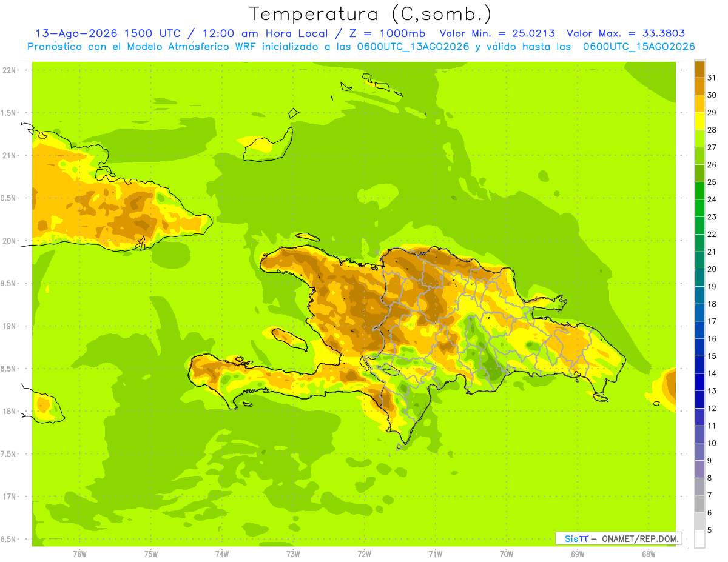
Task: Click the '76W' longitude label
Action: [79, 554]
